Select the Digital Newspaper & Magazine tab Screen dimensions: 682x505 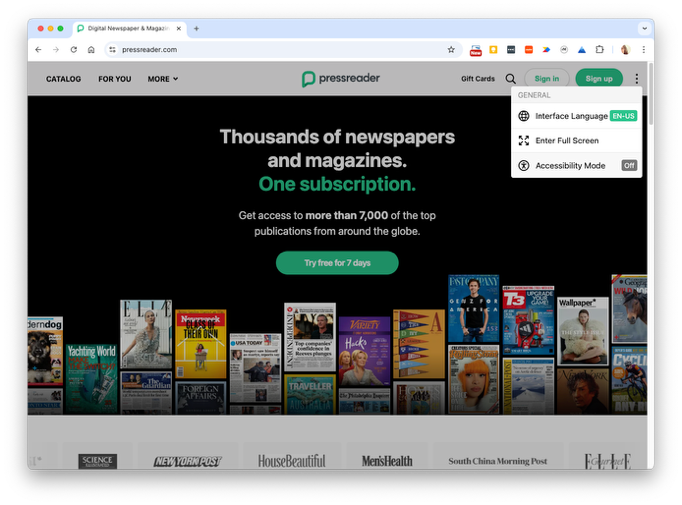tap(129, 28)
